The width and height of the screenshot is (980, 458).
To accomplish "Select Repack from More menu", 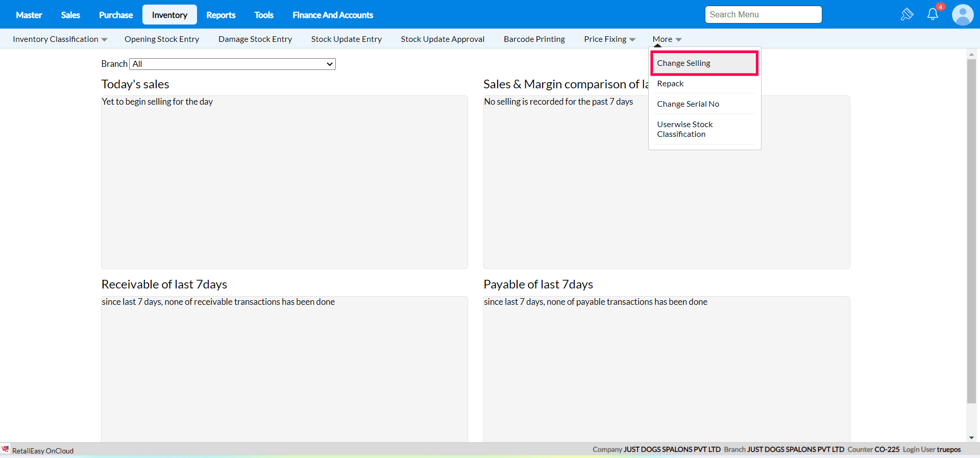I will tap(704, 84).
